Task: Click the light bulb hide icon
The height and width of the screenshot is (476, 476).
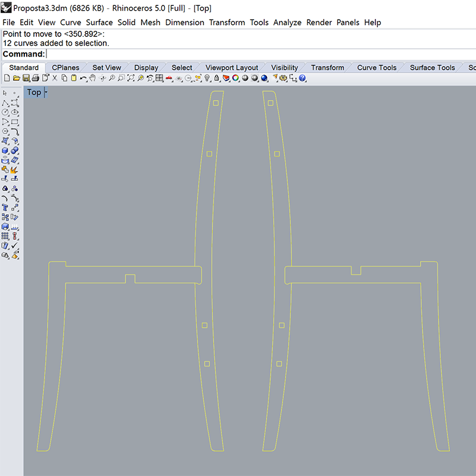Action: (x=207, y=78)
